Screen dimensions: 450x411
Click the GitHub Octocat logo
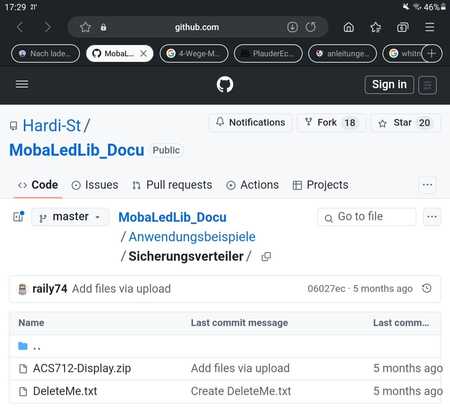(225, 84)
